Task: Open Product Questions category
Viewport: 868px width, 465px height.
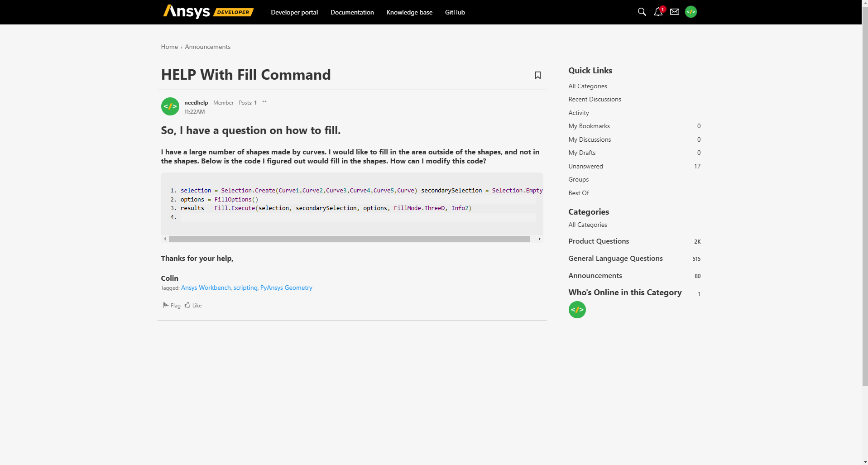Action: (x=599, y=241)
